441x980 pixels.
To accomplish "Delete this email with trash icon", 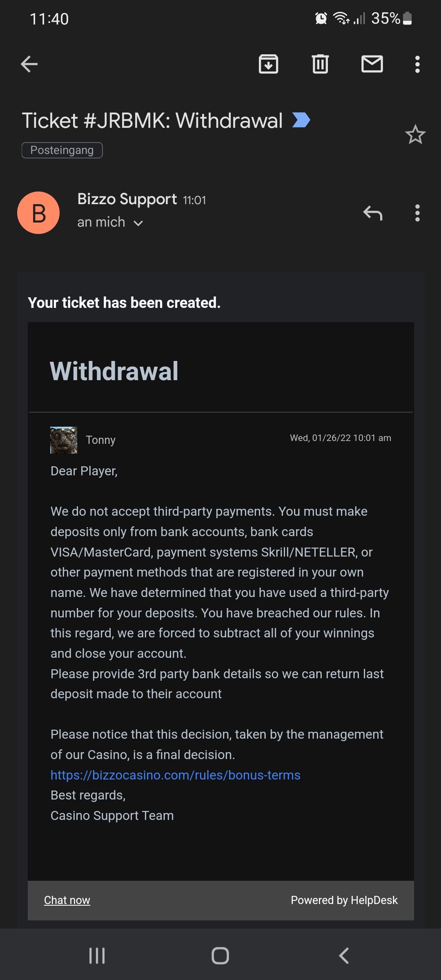I will [320, 64].
